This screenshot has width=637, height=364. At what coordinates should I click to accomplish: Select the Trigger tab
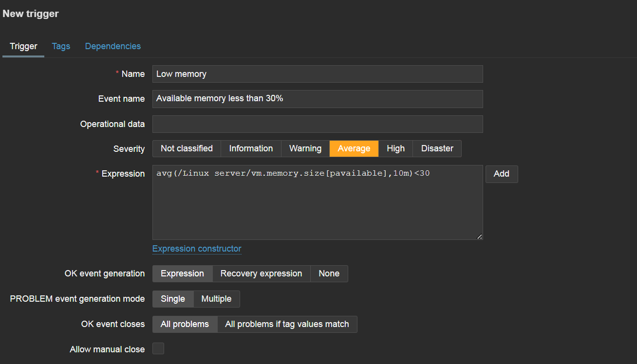click(x=23, y=46)
